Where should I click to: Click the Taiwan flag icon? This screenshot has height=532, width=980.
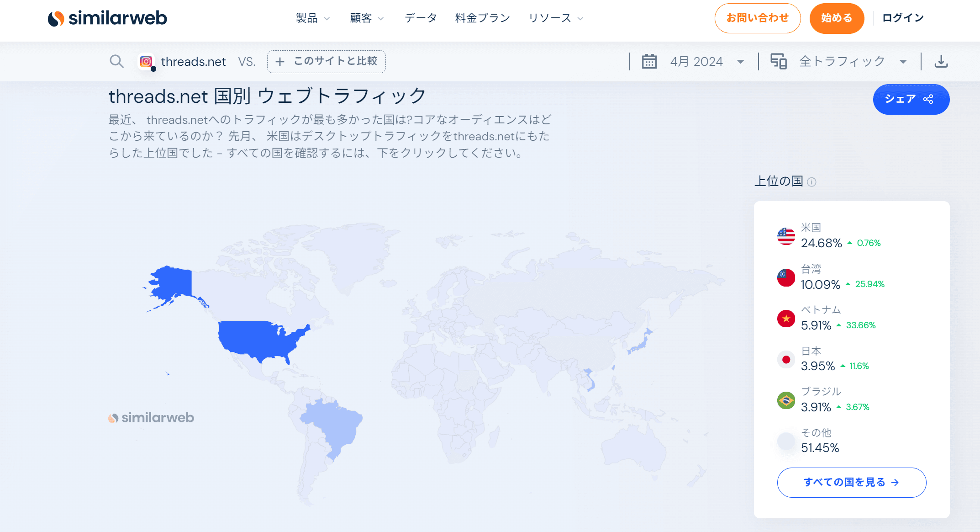[x=786, y=277]
